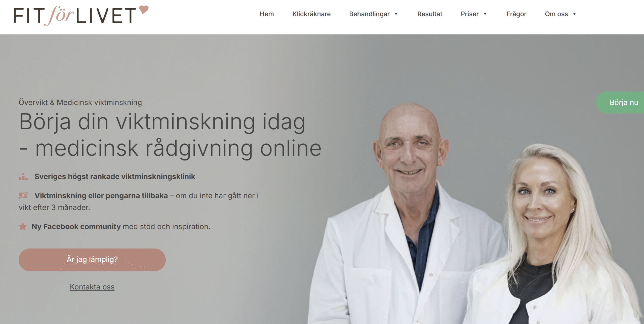The image size is (644, 324).
Task: Click the Är jag lämplig? button
Action: click(x=92, y=260)
